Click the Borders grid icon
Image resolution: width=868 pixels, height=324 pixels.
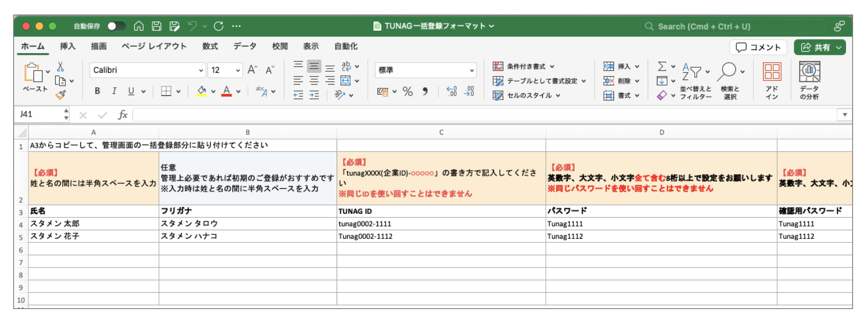(x=166, y=91)
